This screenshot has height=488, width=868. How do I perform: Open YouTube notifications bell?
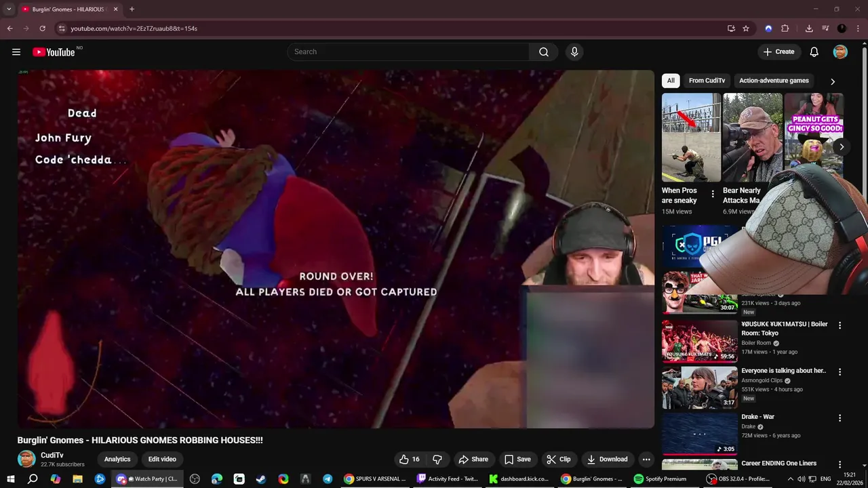pos(814,52)
